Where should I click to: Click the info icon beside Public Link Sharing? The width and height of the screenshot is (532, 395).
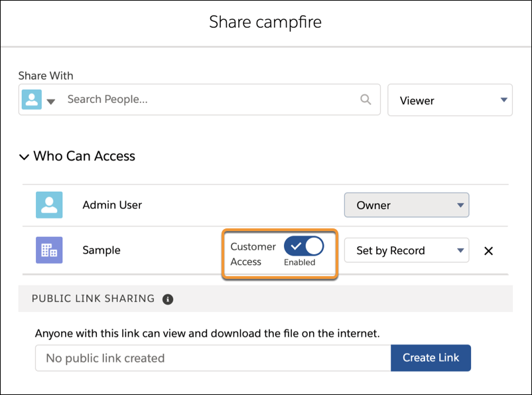[168, 299]
